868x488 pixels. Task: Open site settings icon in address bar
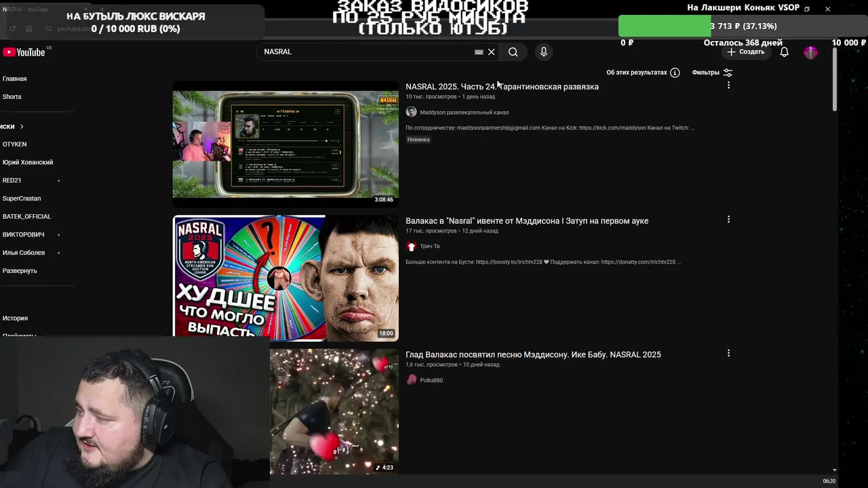[48, 28]
